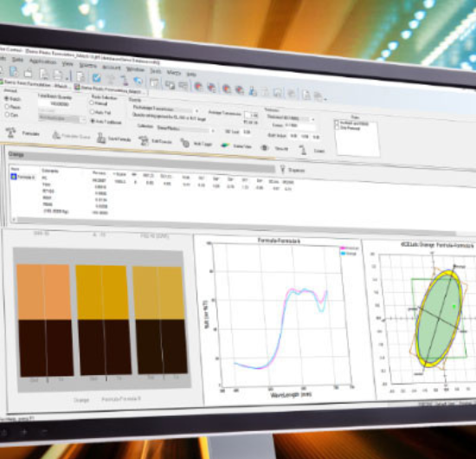Click the blue checkmark toolbar icon
Viewport: 476px width, 459px height.
(x=97, y=78)
